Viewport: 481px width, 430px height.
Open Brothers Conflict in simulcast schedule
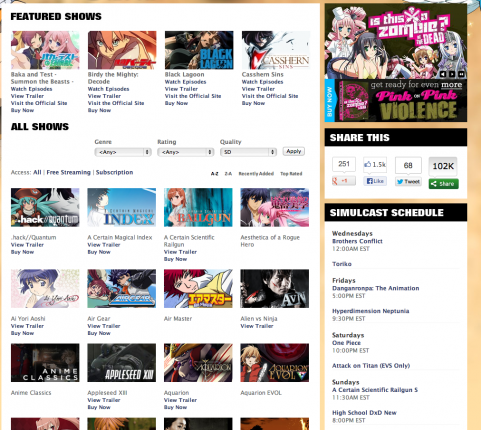point(357,241)
